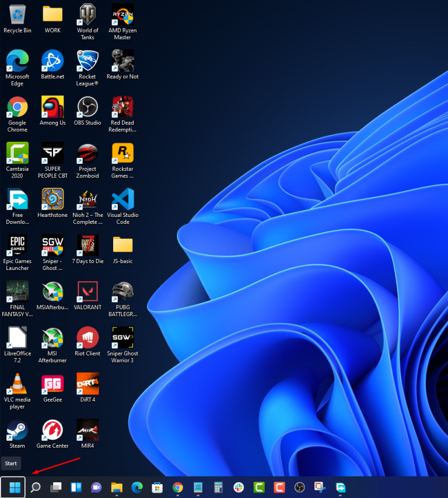Select Among Us desktop shortcut
The image size is (448, 498).
(x=52, y=111)
